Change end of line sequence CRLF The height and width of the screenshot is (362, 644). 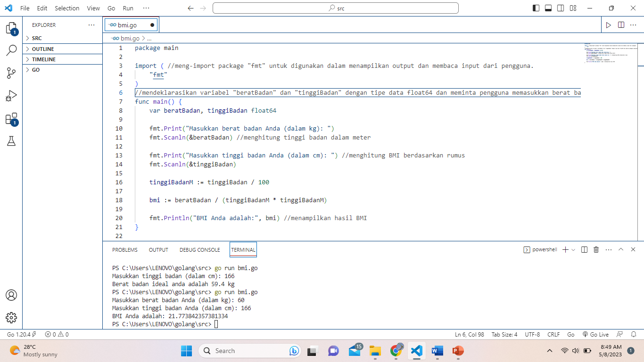click(x=553, y=335)
